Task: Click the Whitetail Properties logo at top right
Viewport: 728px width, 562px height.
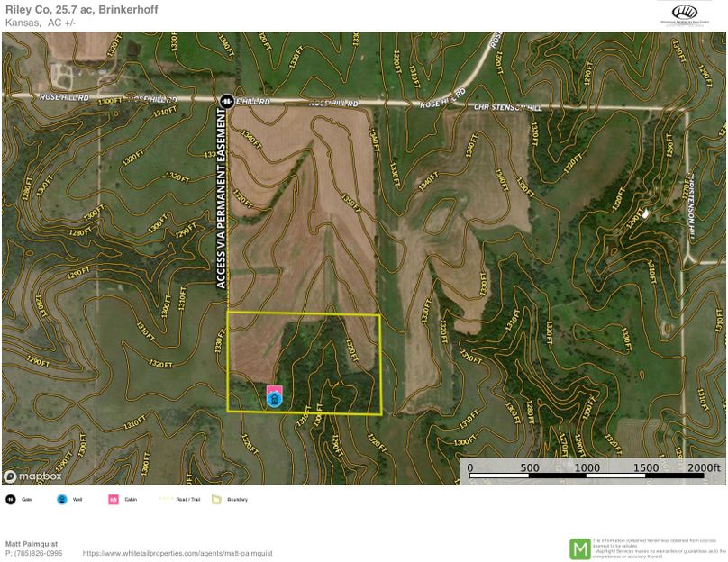Action: point(685,14)
